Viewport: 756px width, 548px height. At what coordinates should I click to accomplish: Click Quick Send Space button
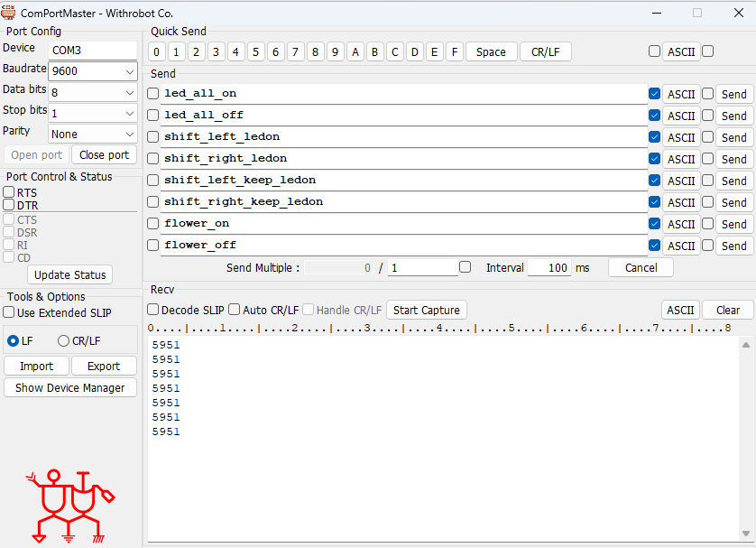click(x=492, y=52)
